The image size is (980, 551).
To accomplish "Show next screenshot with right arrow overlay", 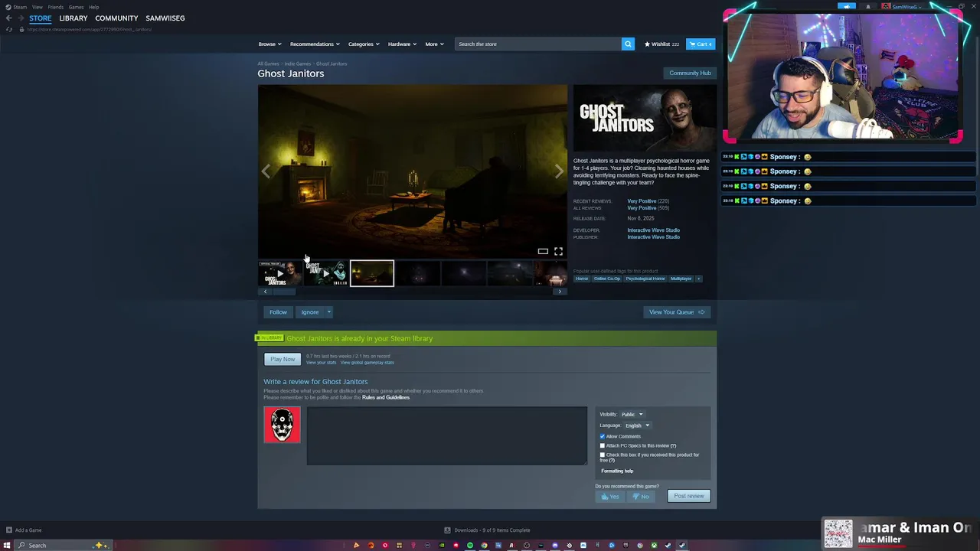I will click(x=559, y=171).
